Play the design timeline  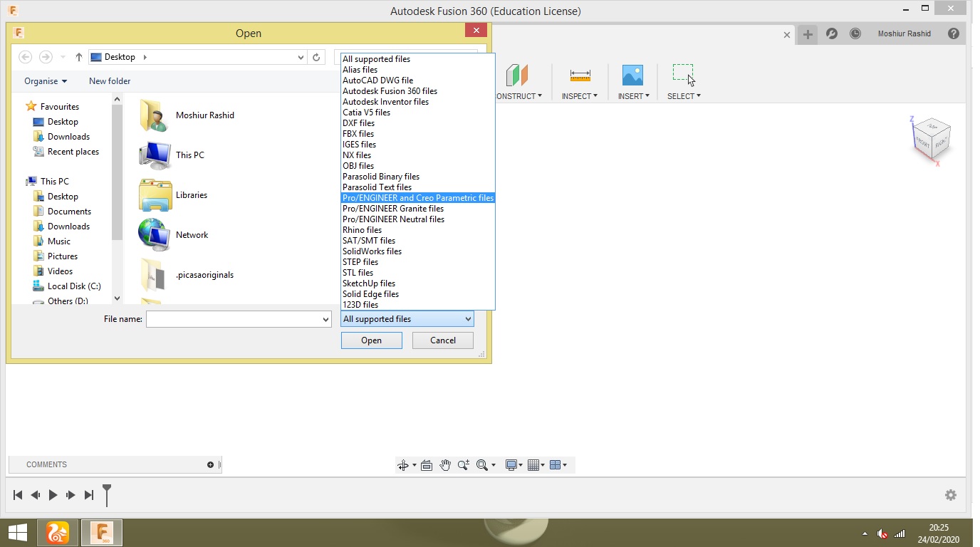(53, 495)
